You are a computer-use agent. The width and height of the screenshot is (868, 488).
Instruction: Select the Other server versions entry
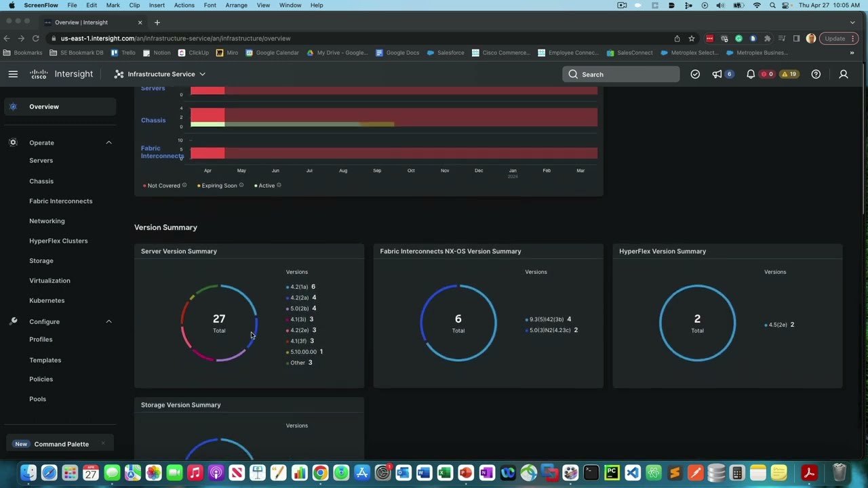(x=299, y=363)
